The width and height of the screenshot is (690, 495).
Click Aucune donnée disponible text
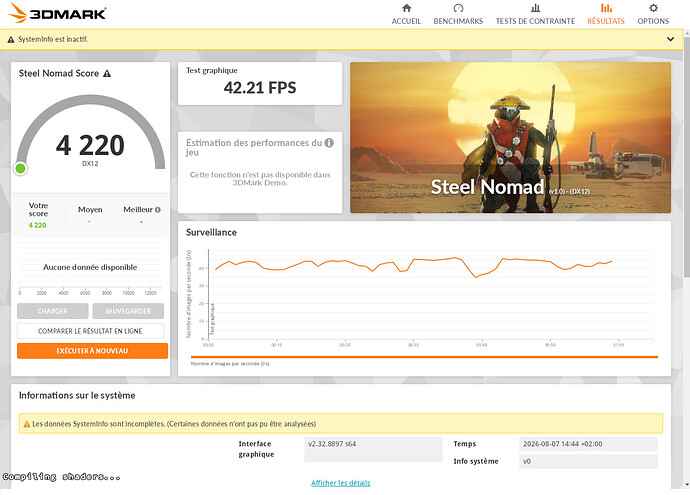[90, 267]
